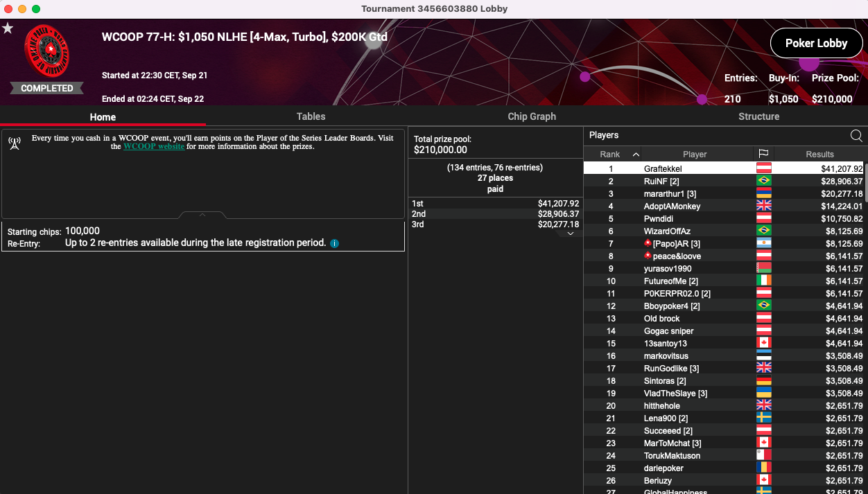Click the flag beside TorukMaktuson
This screenshot has width=868, height=494.
coord(763,455)
